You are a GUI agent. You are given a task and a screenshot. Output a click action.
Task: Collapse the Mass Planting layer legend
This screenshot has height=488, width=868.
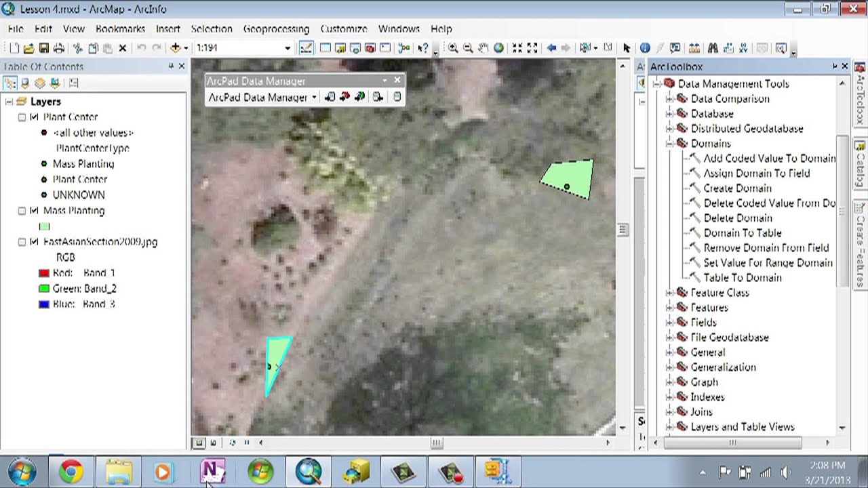coord(22,211)
